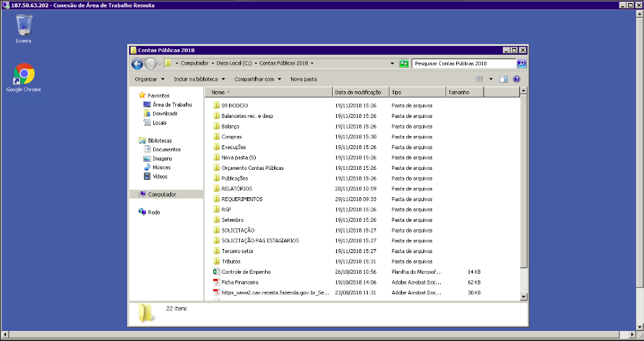Click the Nova pasta button
Viewport: 644px width, 341px height.
pos(304,79)
